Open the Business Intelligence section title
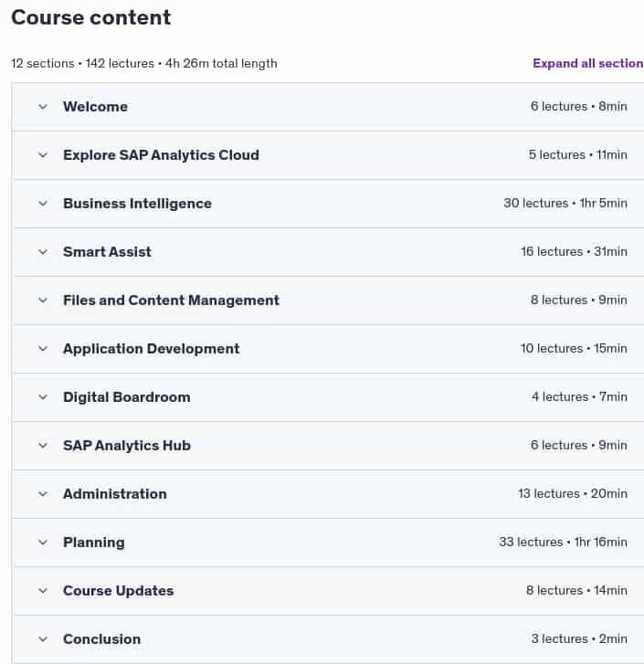This screenshot has height=664, width=644. click(137, 204)
